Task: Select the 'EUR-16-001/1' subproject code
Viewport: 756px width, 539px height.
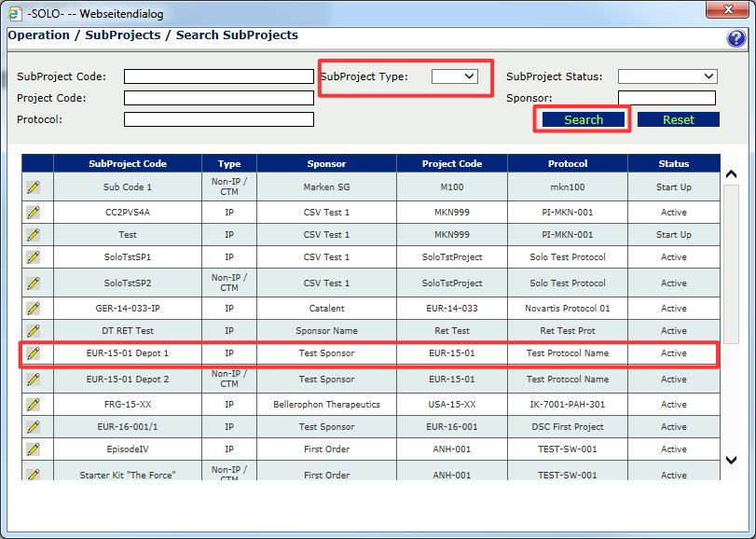Action: coord(128,427)
